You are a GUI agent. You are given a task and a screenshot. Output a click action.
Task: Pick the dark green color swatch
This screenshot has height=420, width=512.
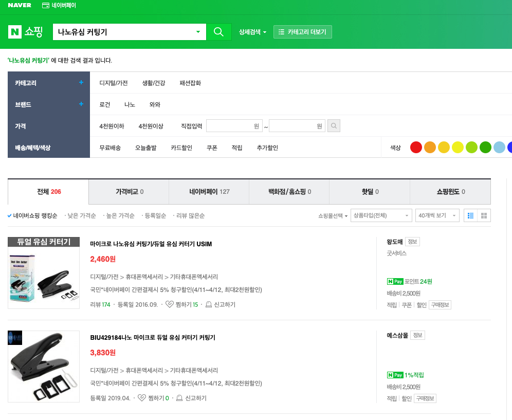486,148
